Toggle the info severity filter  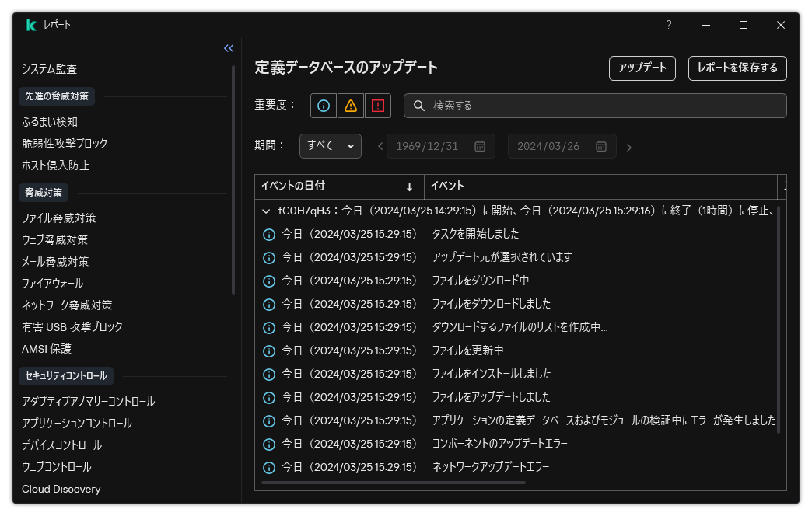click(323, 106)
